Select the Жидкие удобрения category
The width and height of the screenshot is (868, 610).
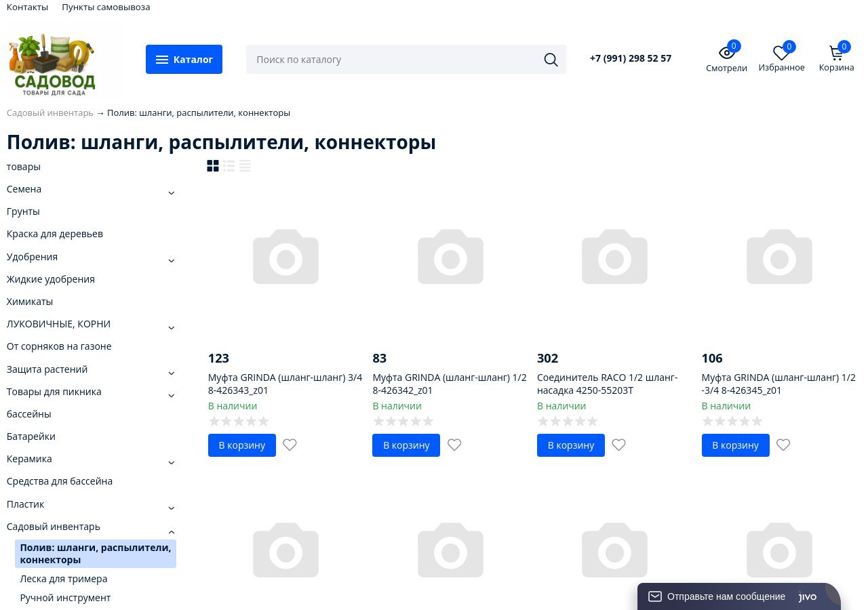[51, 279]
